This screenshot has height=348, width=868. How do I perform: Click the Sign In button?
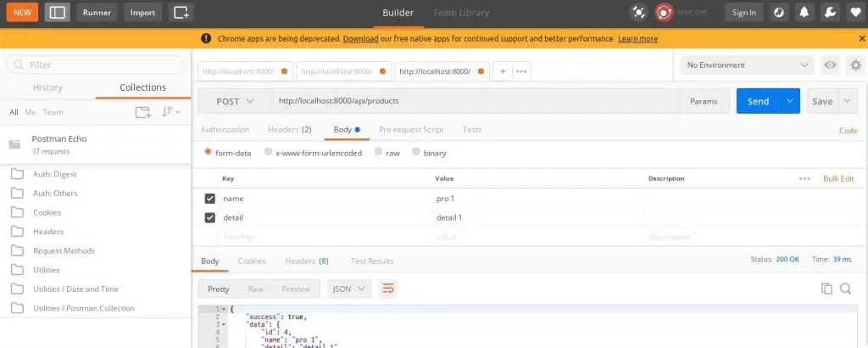[744, 12]
